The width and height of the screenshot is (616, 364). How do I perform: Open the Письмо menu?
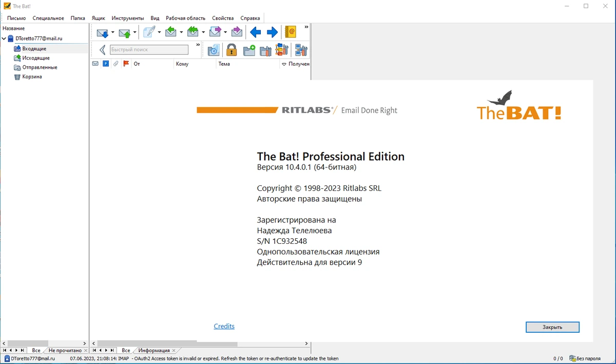coord(16,18)
